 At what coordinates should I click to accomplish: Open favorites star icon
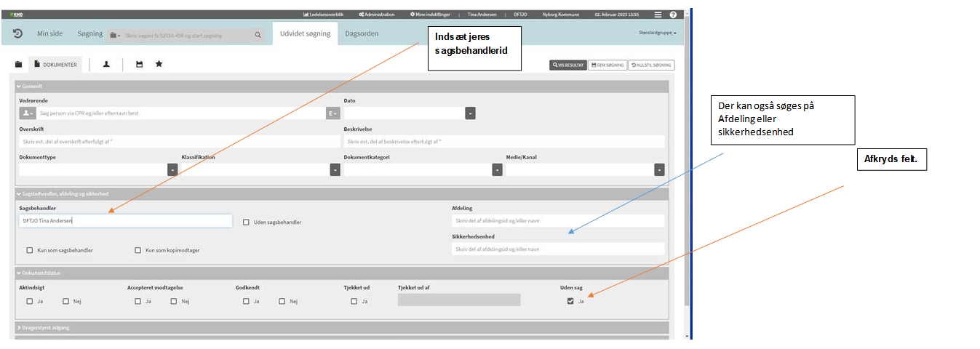[159, 65]
